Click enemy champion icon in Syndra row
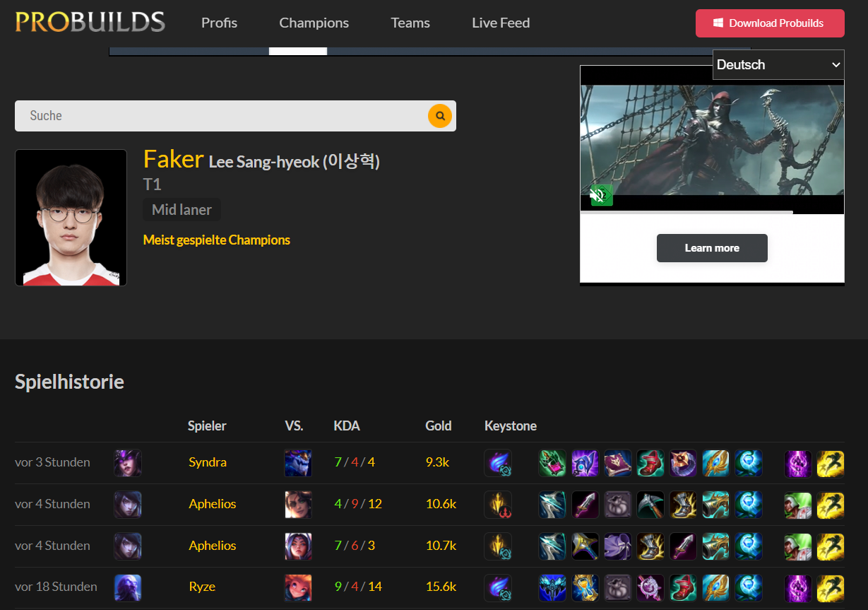This screenshot has height=610, width=868. point(298,463)
